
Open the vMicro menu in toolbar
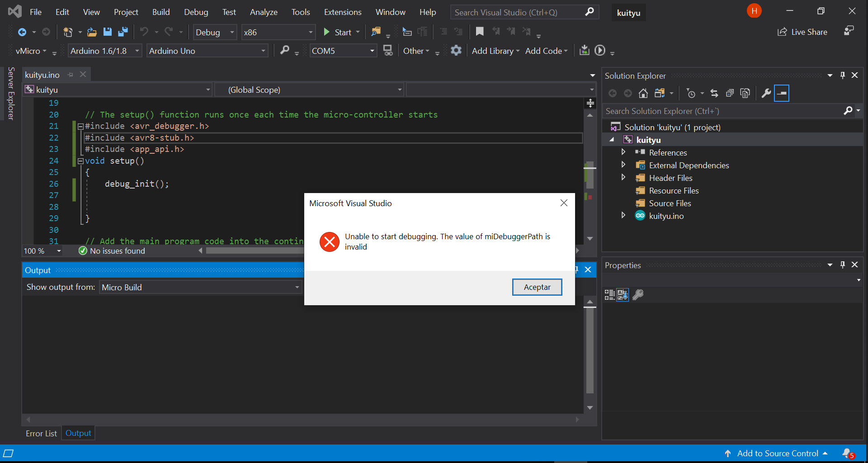31,51
